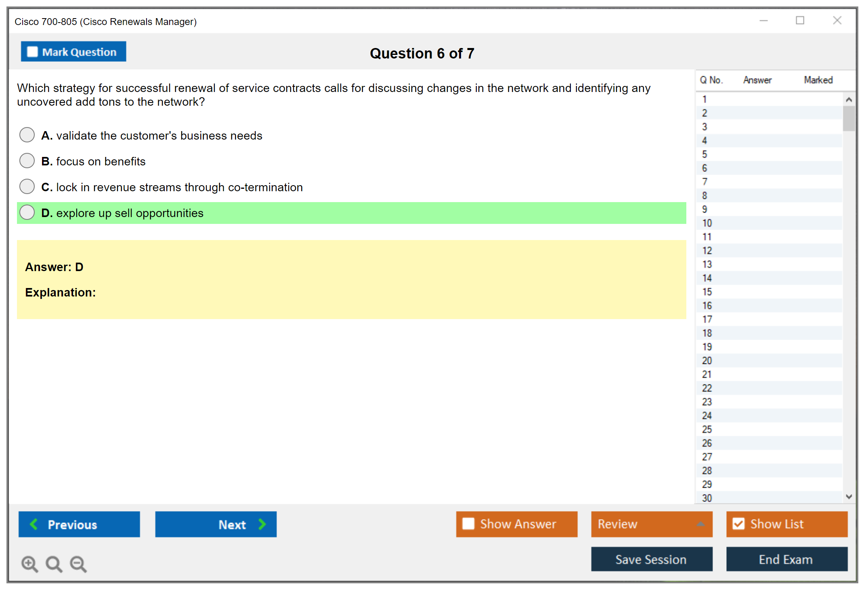
Task: Toggle the Mark Question checkbox
Action: coord(32,52)
